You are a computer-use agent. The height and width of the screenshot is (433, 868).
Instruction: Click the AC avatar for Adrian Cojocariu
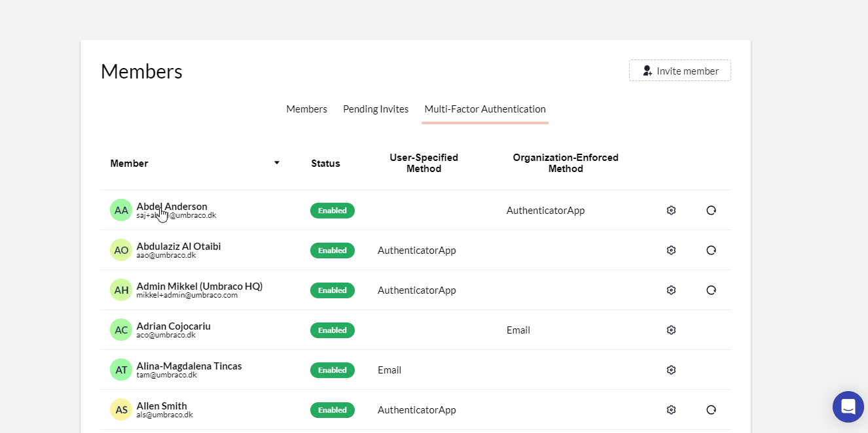tap(121, 330)
